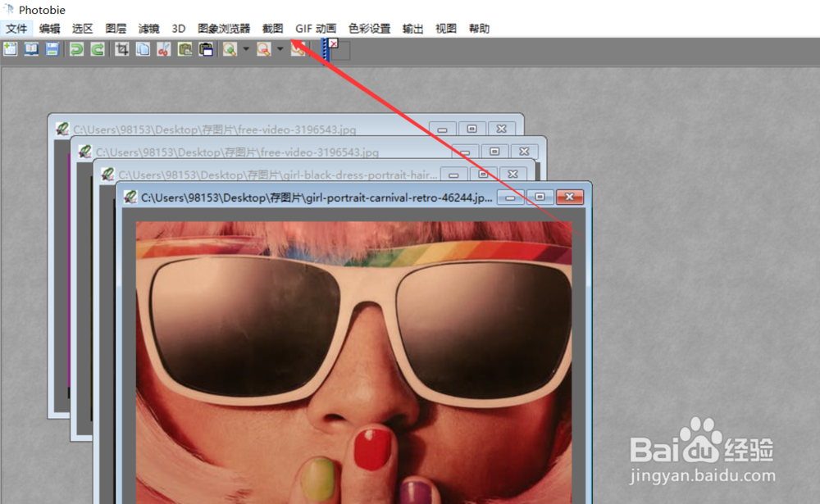Click the magnifier fit-zoom icon
Viewport: 820px width, 504px height.
[298, 49]
